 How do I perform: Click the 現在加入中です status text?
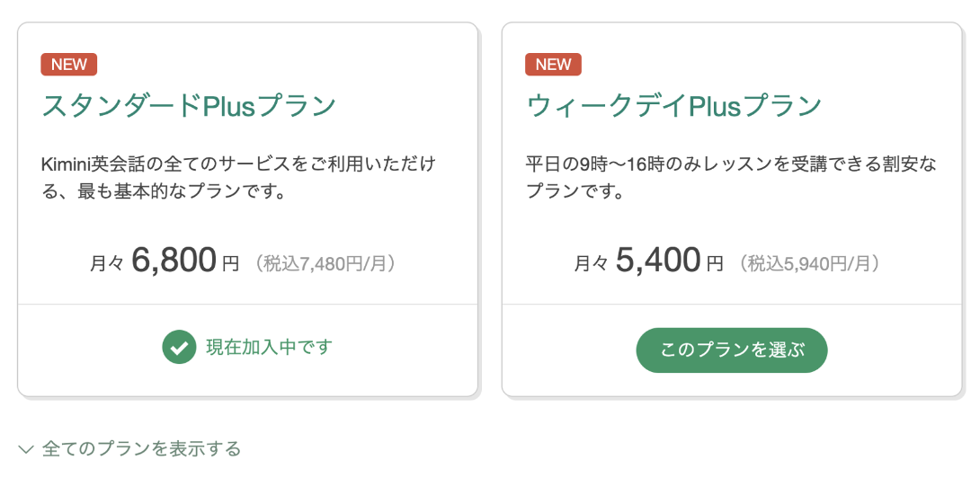(270, 347)
